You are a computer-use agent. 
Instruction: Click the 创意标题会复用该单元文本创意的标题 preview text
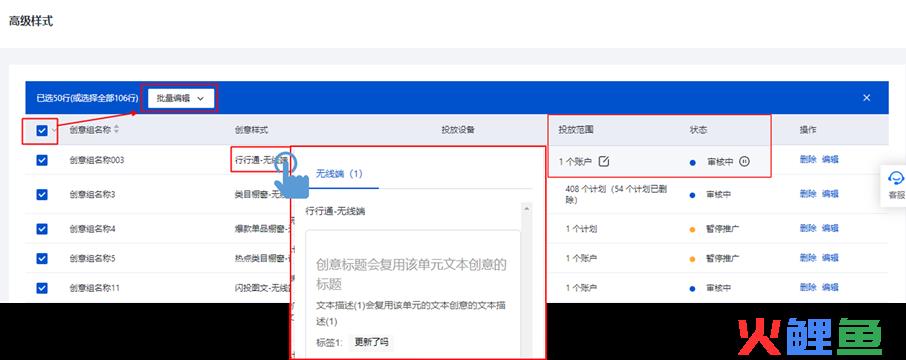click(x=411, y=274)
